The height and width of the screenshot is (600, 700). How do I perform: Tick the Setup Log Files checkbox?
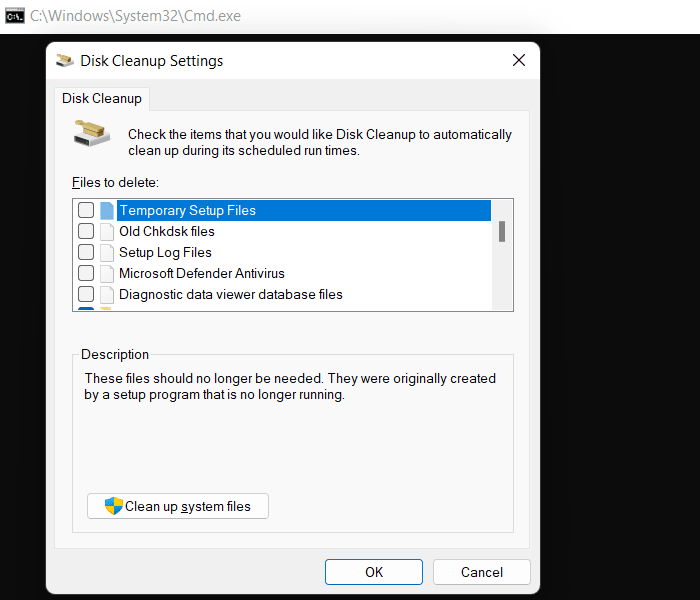86,253
